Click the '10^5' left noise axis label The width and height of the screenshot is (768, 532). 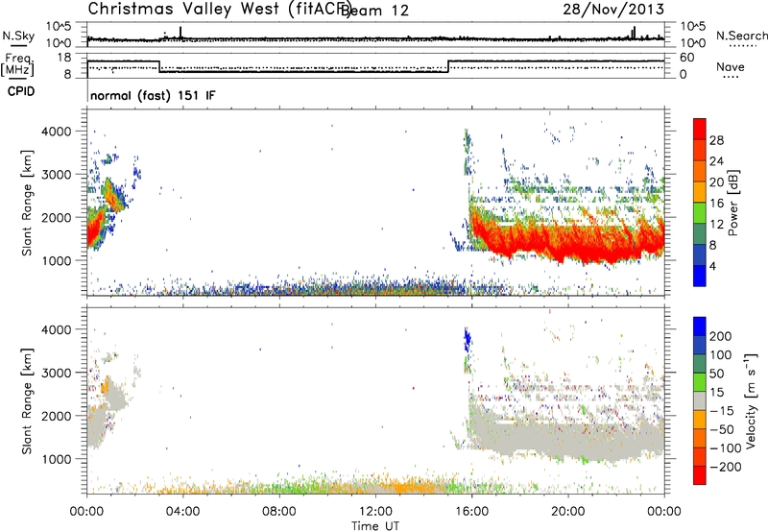click(59, 27)
